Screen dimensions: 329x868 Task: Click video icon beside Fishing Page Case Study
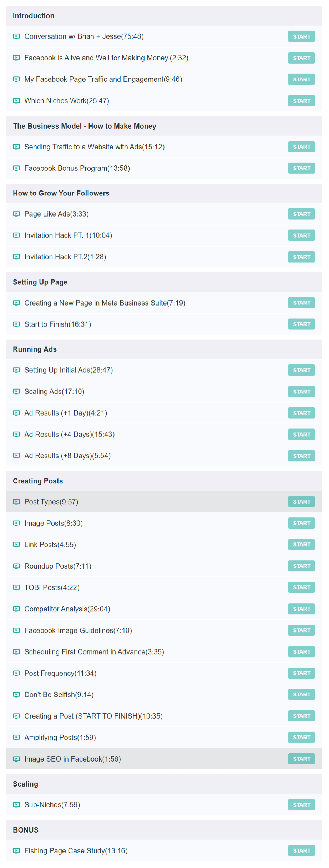click(16, 851)
